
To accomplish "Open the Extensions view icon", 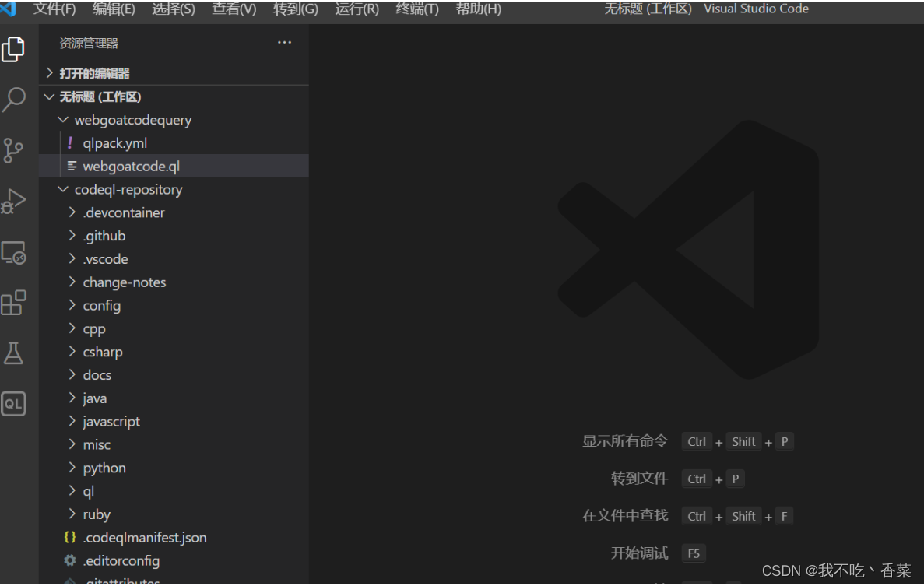I will (x=13, y=303).
